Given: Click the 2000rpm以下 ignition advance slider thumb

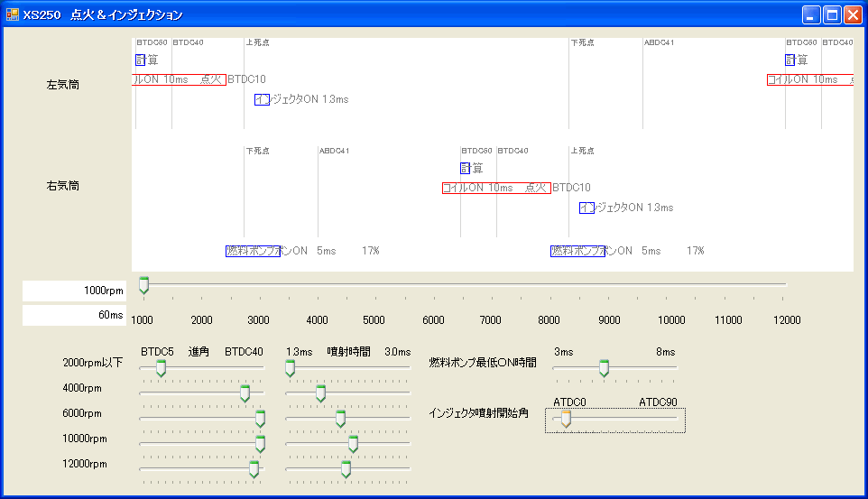Looking at the screenshot, I should click(162, 368).
